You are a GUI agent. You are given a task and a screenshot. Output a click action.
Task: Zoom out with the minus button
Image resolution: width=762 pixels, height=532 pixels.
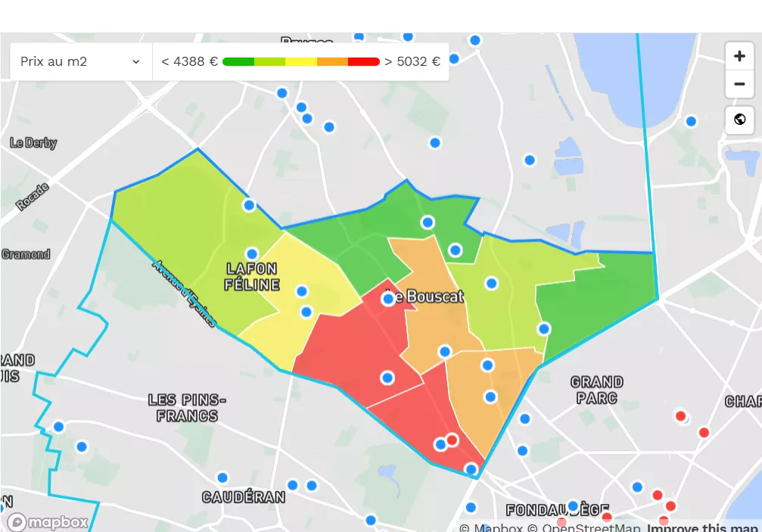click(739, 84)
